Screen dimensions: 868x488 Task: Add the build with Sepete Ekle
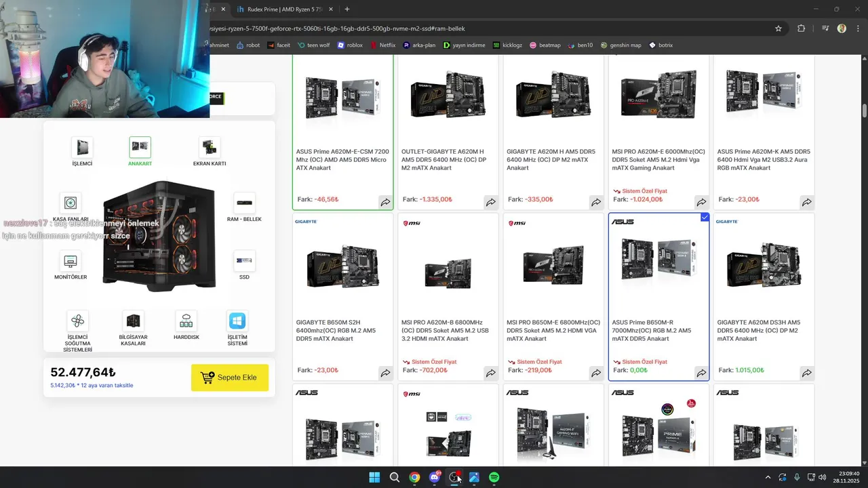(x=230, y=378)
